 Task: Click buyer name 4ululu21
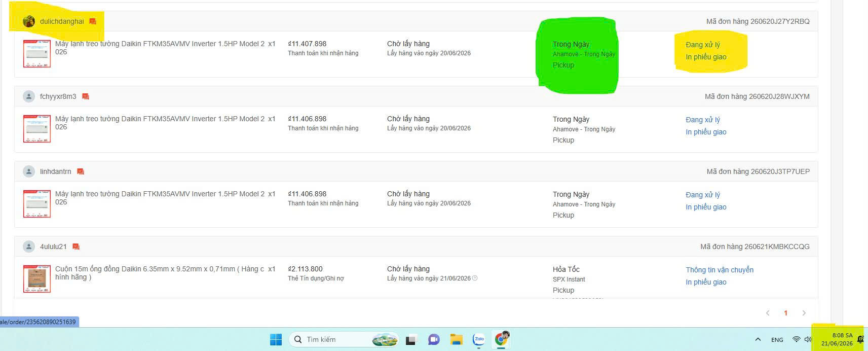pos(53,247)
